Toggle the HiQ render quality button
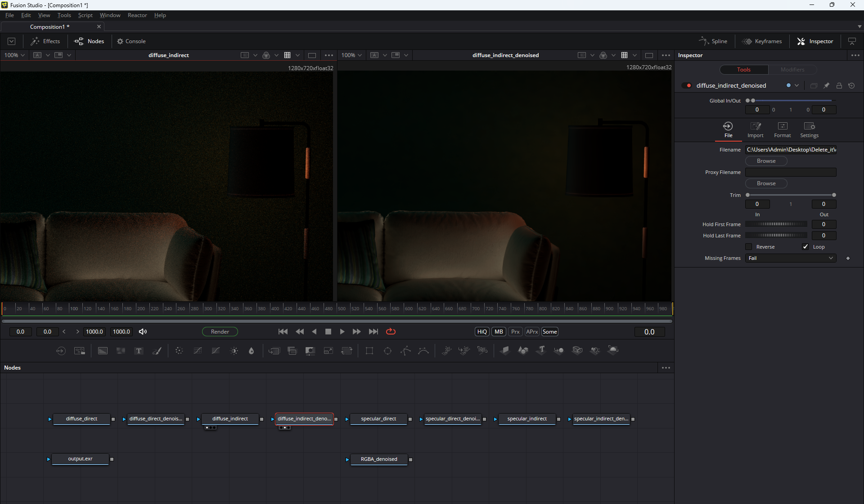The image size is (864, 504). tap(482, 332)
